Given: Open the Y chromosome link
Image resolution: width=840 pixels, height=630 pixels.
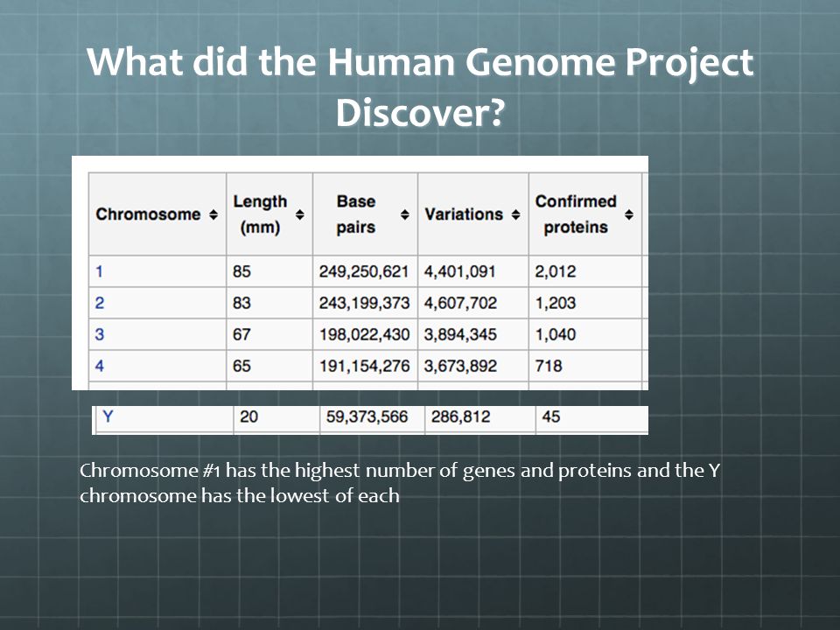Looking at the screenshot, I should tap(108, 416).
